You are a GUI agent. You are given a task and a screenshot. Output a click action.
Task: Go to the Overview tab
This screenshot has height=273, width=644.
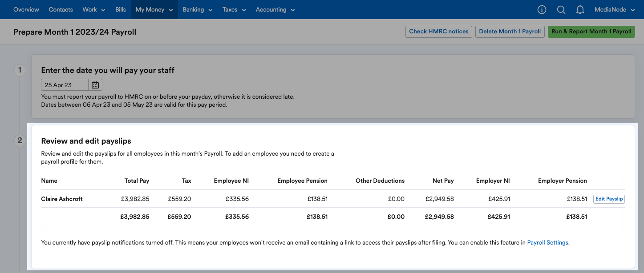pos(26,9)
